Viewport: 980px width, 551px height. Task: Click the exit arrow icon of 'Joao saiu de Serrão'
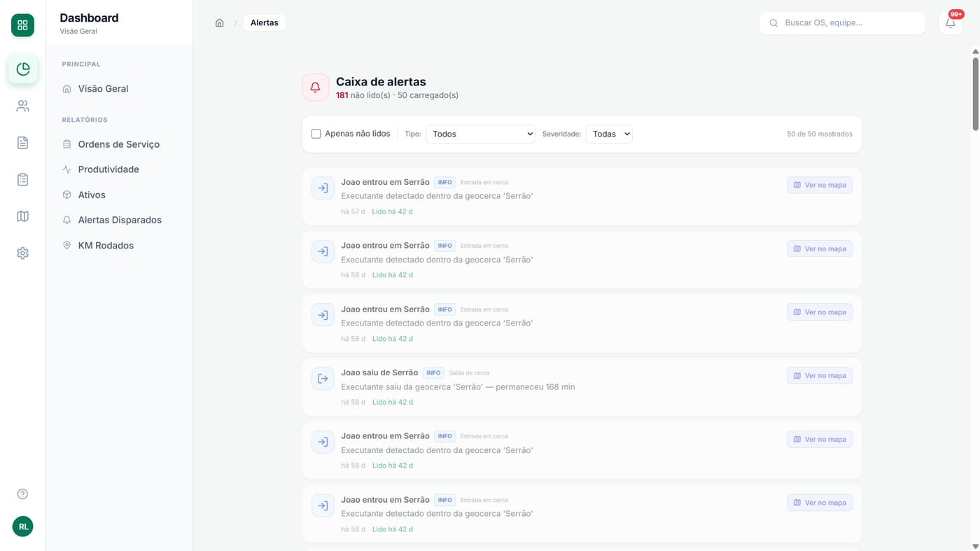point(323,379)
